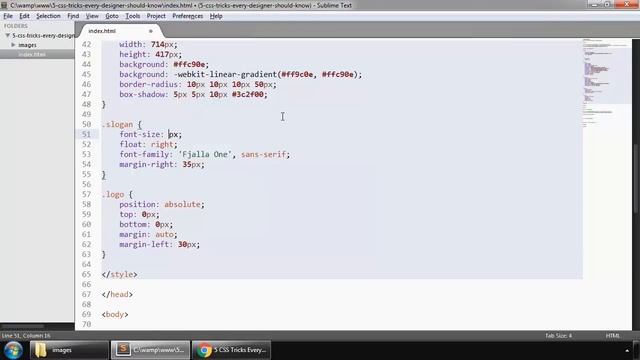Click line number 42 in gutter

pos(86,44)
